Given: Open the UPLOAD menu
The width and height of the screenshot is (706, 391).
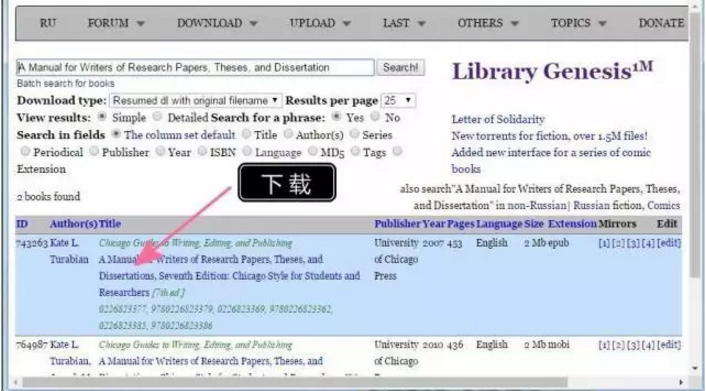Looking at the screenshot, I should coord(320,23).
